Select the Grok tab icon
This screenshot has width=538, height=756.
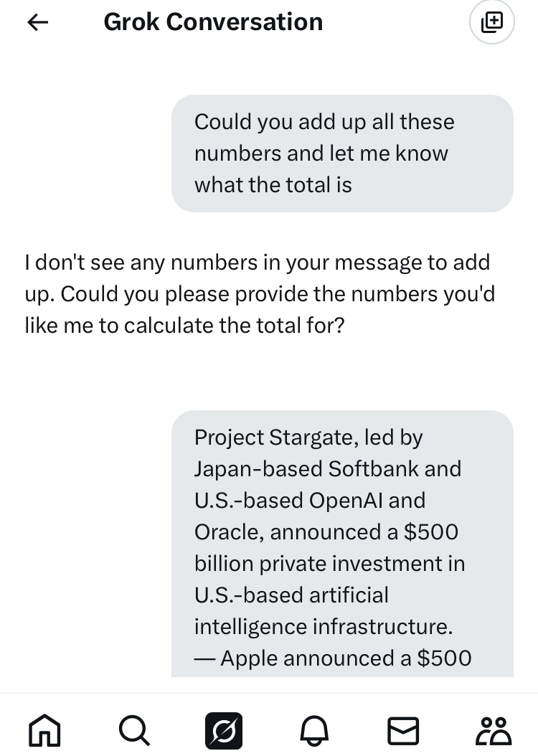[x=224, y=730]
